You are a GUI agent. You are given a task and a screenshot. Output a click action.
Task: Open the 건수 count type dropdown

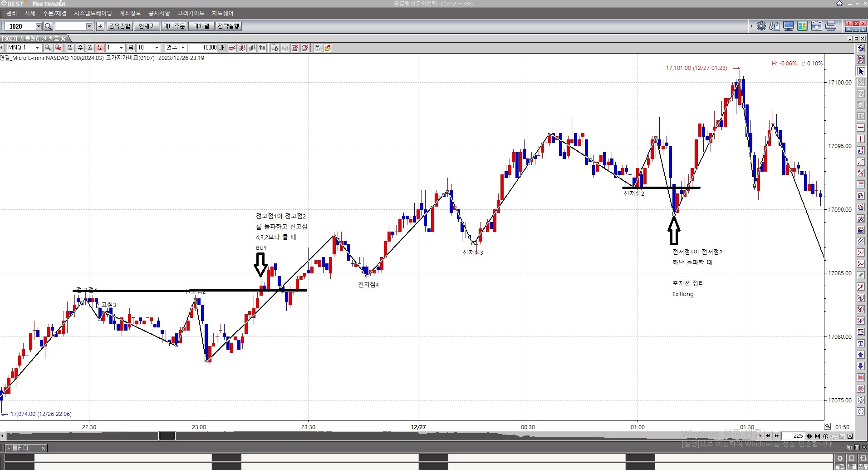click(183, 48)
